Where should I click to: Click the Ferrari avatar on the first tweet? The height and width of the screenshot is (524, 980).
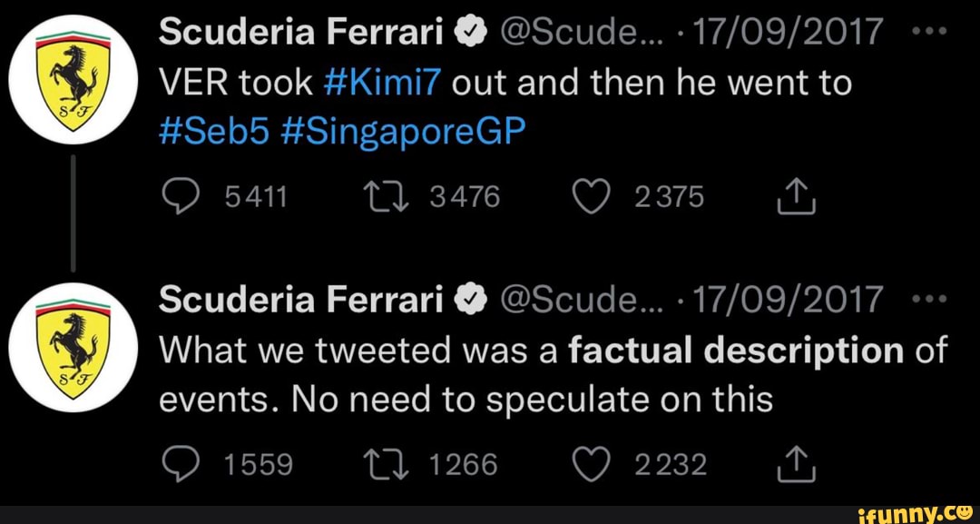[73, 79]
